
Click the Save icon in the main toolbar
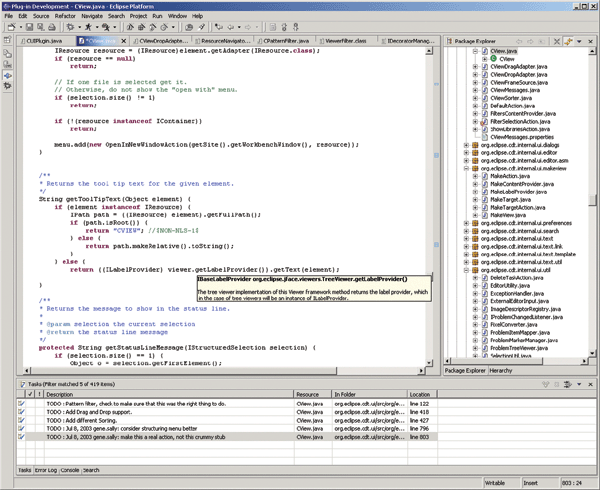tap(28, 27)
